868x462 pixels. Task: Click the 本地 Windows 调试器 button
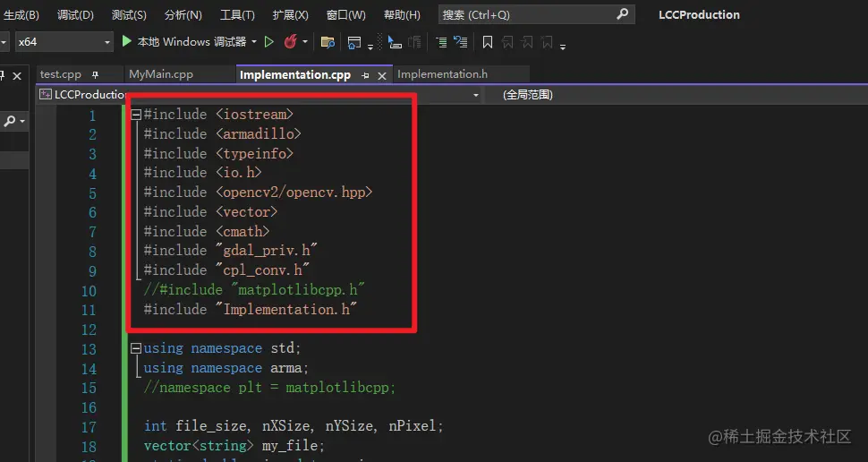pos(191,41)
